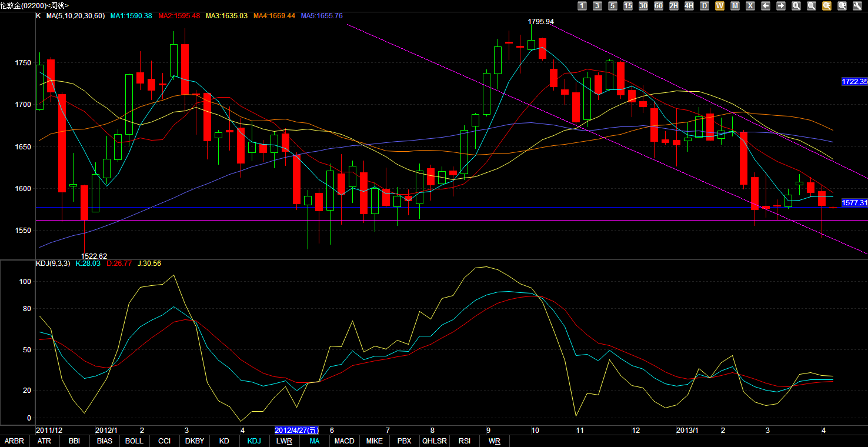Switch to 60-minute chart period
Viewport: 868px width, 447px height.
(x=659, y=6)
